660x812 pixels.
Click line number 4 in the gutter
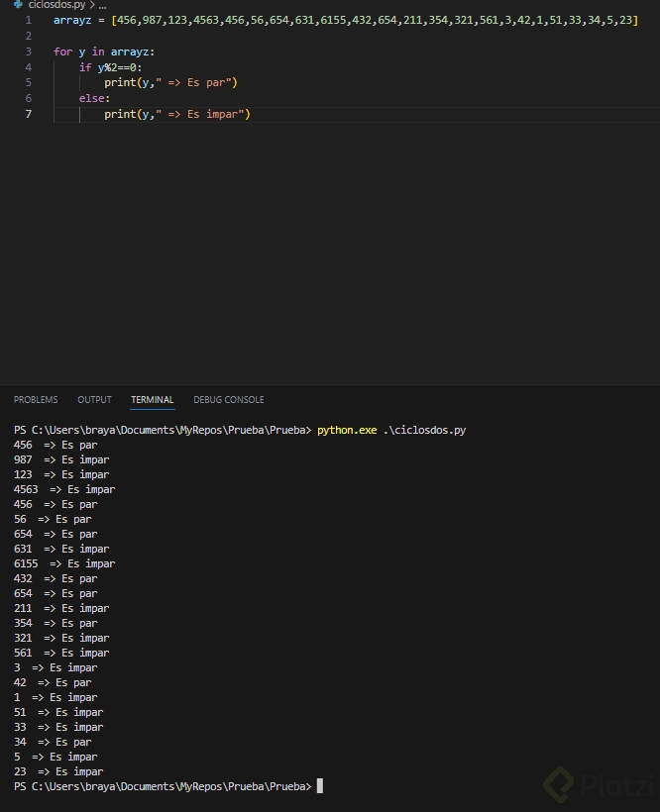click(x=29, y=67)
